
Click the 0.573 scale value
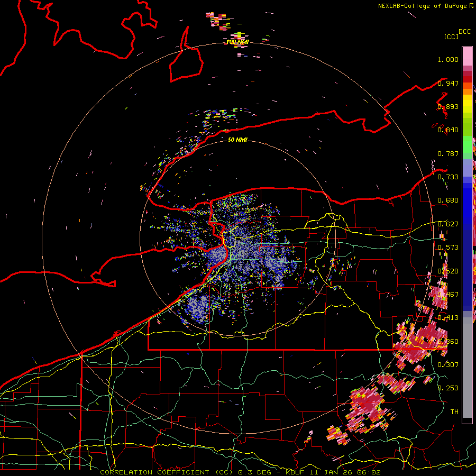click(x=448, y=248)
